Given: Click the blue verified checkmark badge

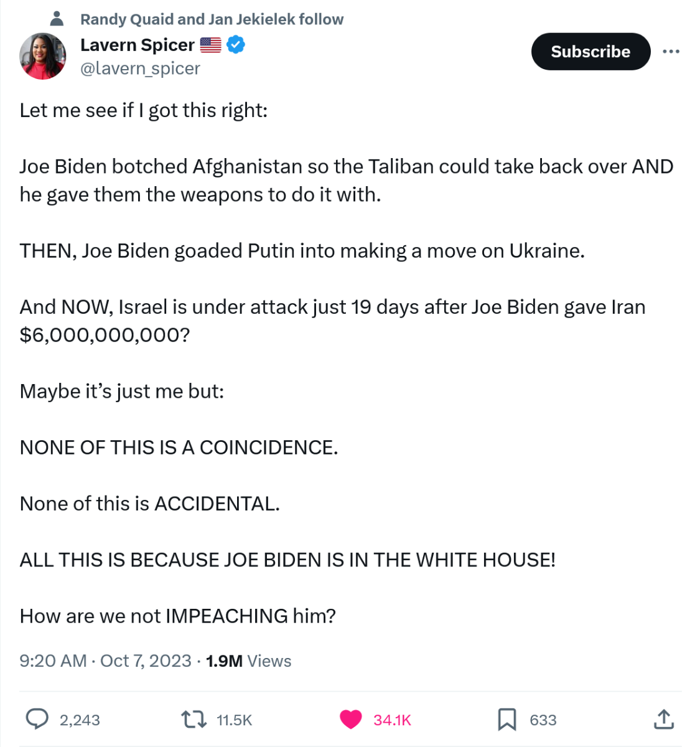Looking at the screenshot, I should tap(236, 45).
